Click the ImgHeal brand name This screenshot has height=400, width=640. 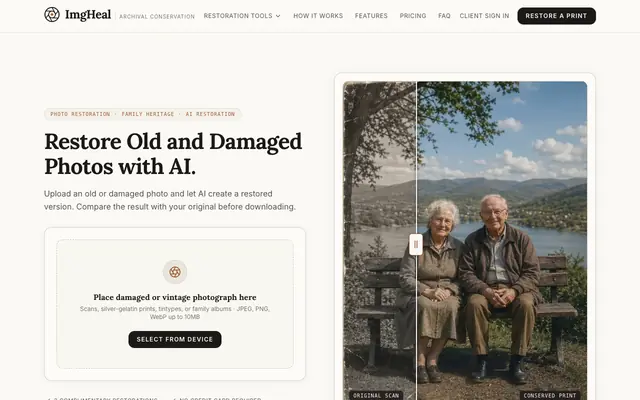(x=88, y=15)
